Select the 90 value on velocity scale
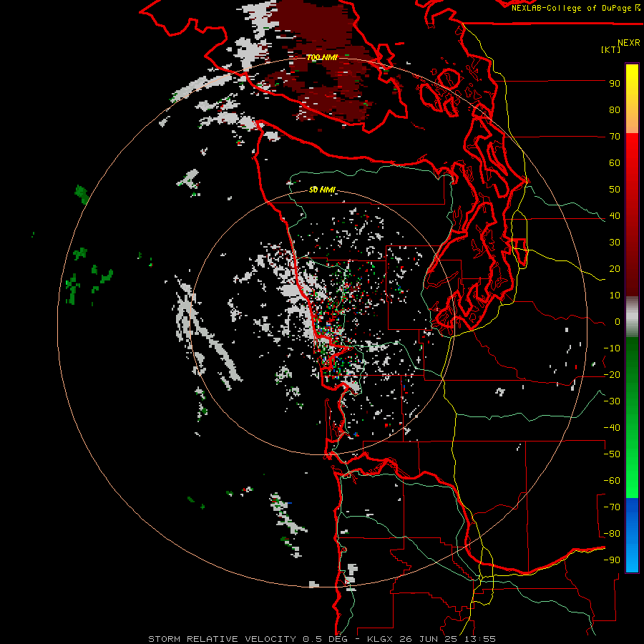644x644 pixels. [615, 84]
